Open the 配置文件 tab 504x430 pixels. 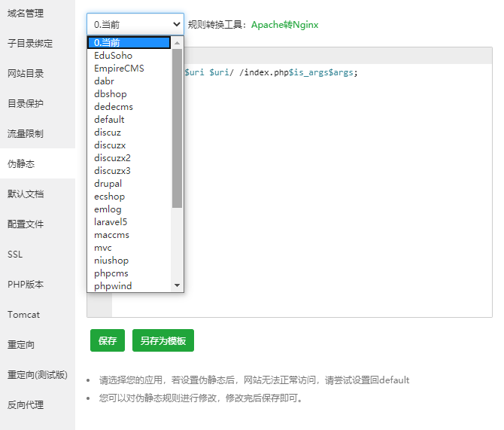[x=38, y=224]
